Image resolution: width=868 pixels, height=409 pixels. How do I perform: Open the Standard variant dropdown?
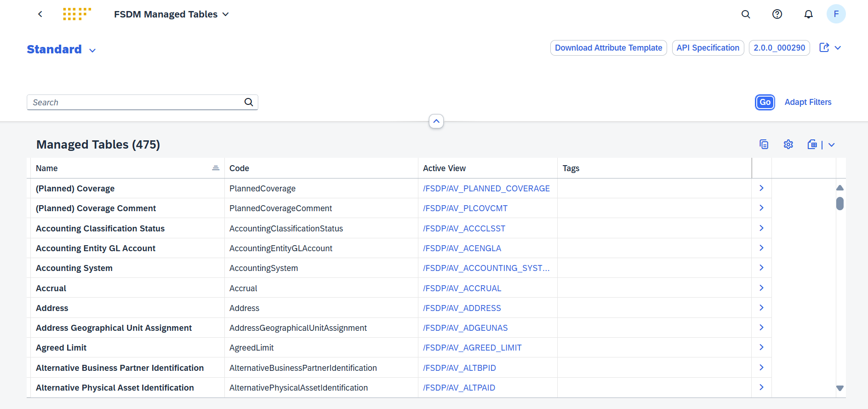click(92, 50)
